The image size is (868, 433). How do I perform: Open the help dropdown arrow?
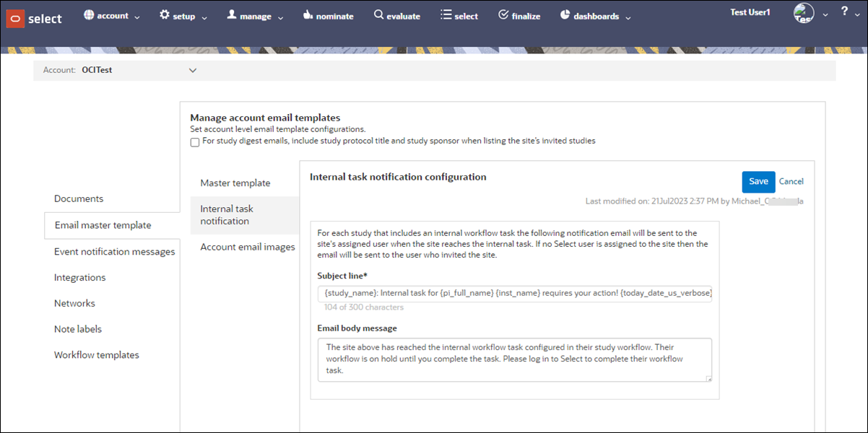pyautogui.click(x=857, y=15)
